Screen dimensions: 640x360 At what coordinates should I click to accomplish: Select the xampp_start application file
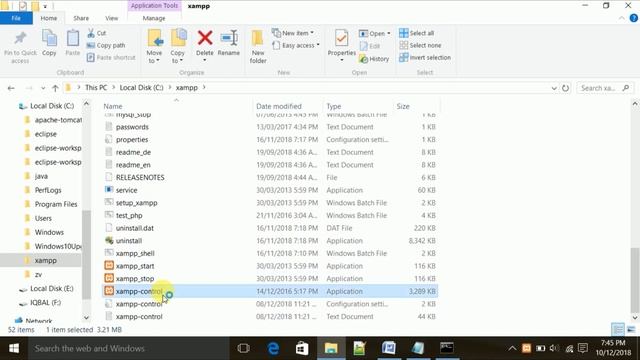coord(135,266)
